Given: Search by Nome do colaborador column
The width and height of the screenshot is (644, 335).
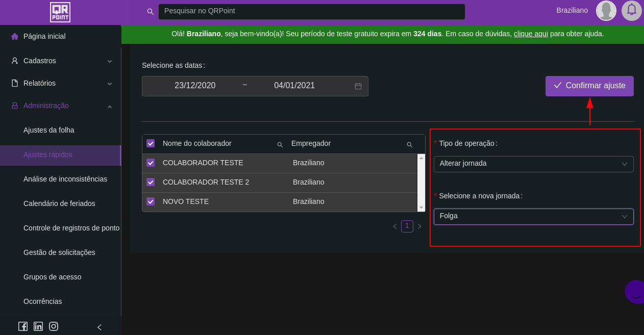Looking at the screenshot, I should click(x=280, y=145).
